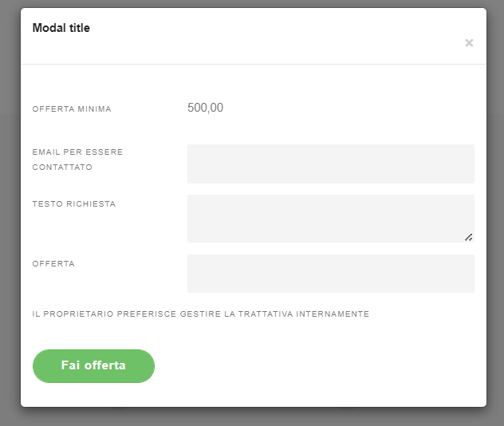Click the Email per essere label text
Image resolution: width=504 pixels, height=426 pixels.
click(x=77, y=152)
